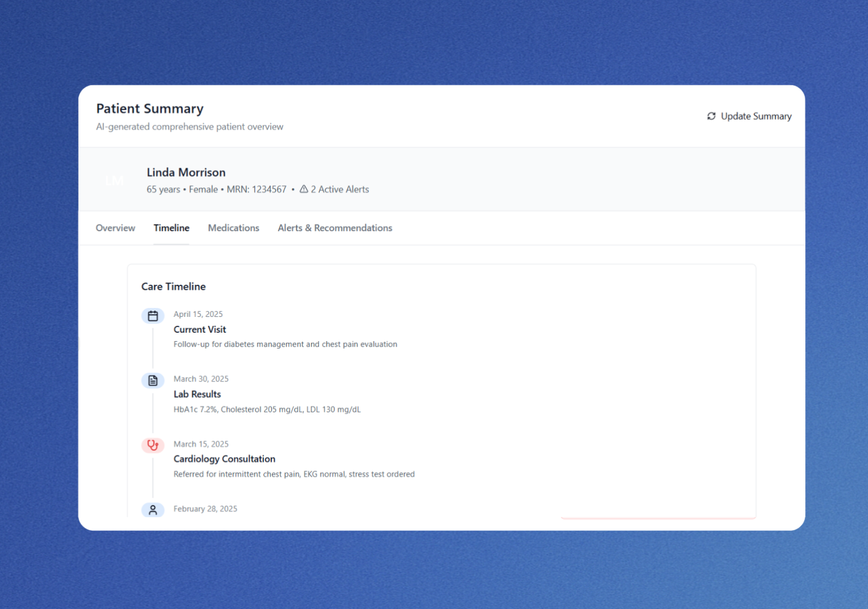
Task: Click the 2 Active Alerts text
Action: tap(340, 190)
